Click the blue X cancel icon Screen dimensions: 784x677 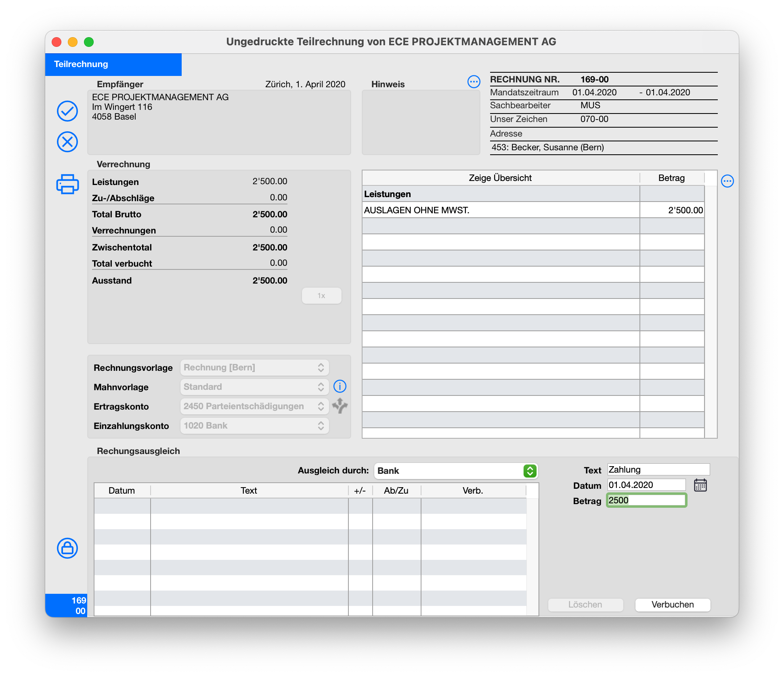click(x=67, y=142)
